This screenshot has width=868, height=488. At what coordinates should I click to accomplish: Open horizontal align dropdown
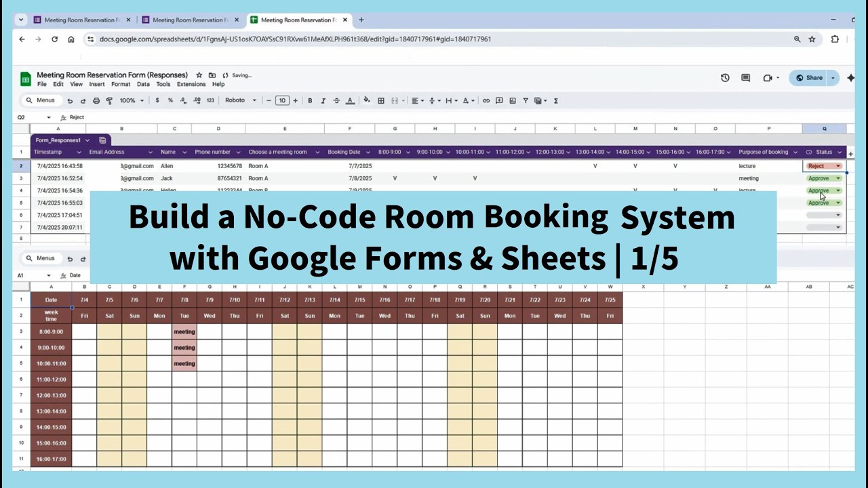tap(416, 100)
